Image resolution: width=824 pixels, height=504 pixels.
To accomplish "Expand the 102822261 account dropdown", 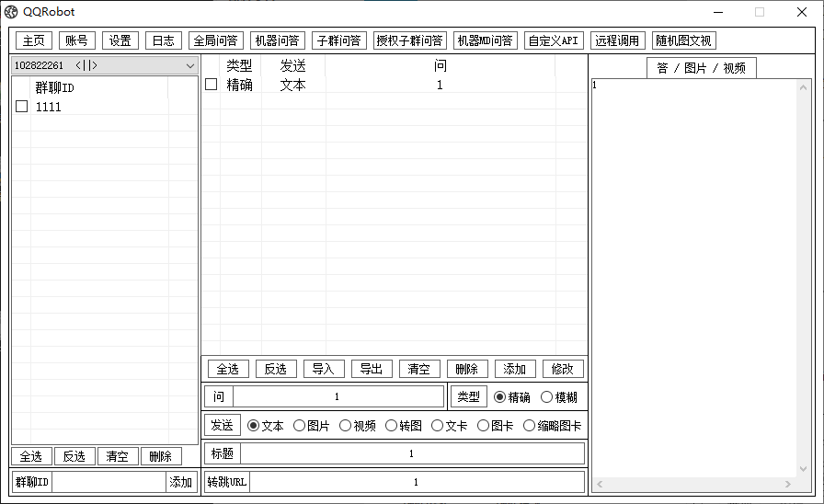I will pyautogui.click(x=190, y=65).
